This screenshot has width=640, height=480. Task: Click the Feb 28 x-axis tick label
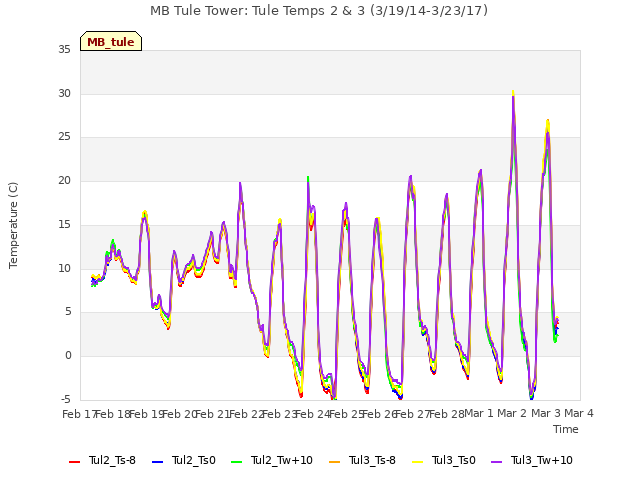[x=447, y=414]
